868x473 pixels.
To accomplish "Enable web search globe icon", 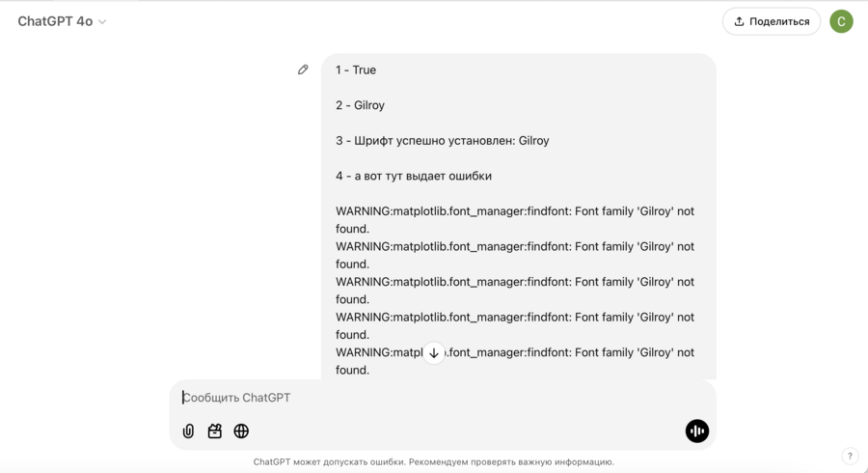I will pos(241,431).
